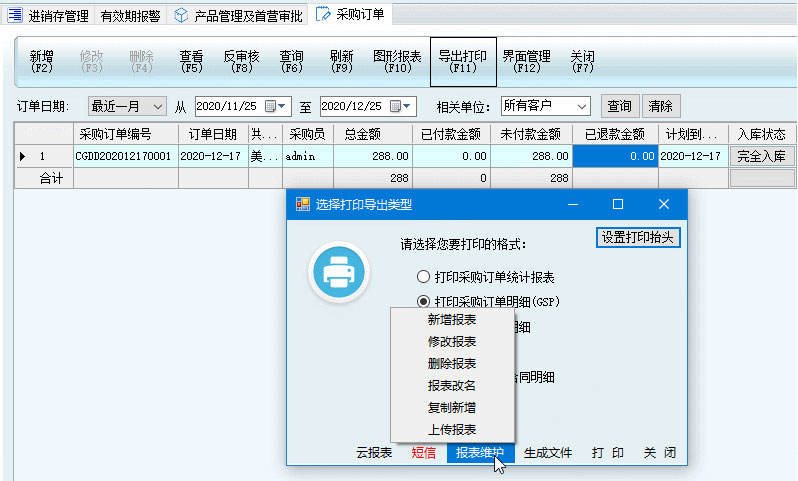Click the 清除 button
798x481 pixels.
tap(660, 106)
